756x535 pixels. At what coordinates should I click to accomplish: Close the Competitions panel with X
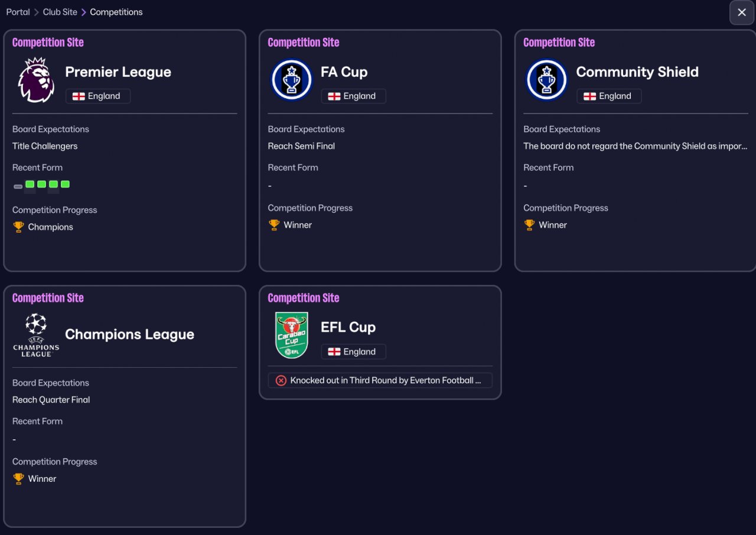click(x=742, y=12)
